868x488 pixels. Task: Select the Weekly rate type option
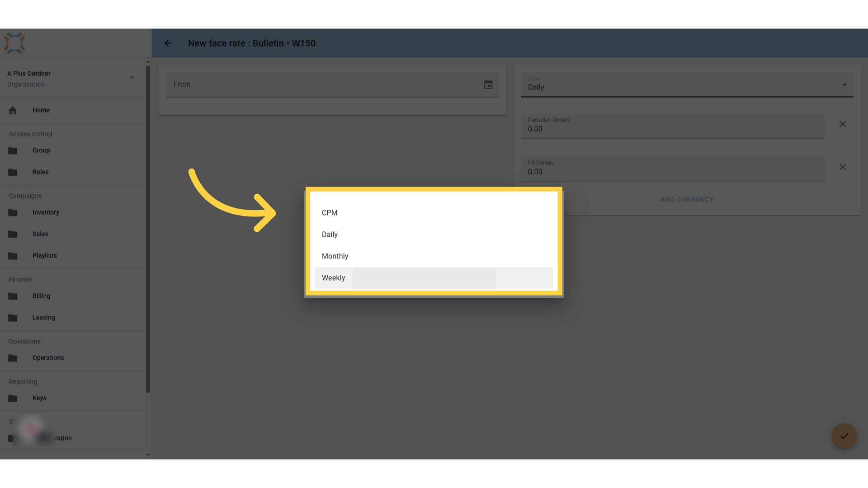(x=434, y=278)
